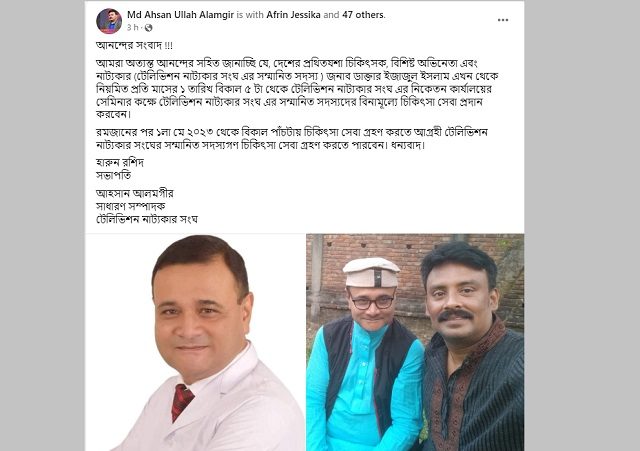Open the post options three-dot menu
The width and height of the screenshot is (640, 451).
pos(503,20)
